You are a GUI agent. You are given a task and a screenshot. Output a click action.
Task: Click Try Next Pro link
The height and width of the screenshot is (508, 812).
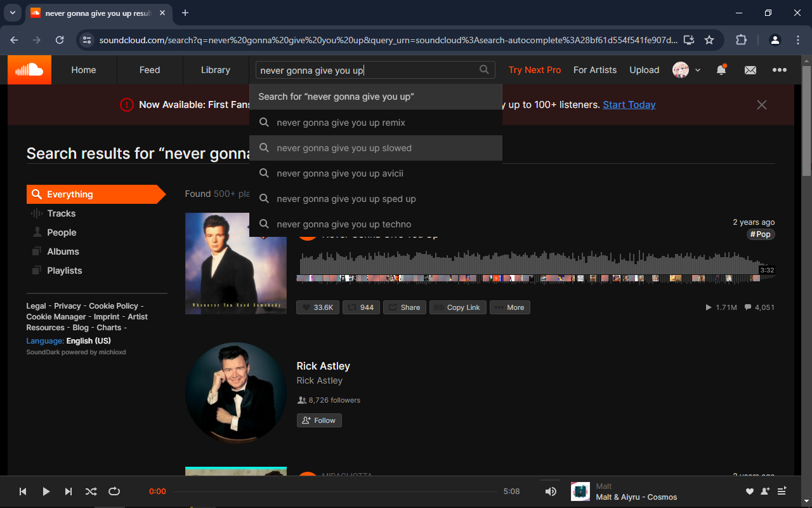[x=535, y=70]
